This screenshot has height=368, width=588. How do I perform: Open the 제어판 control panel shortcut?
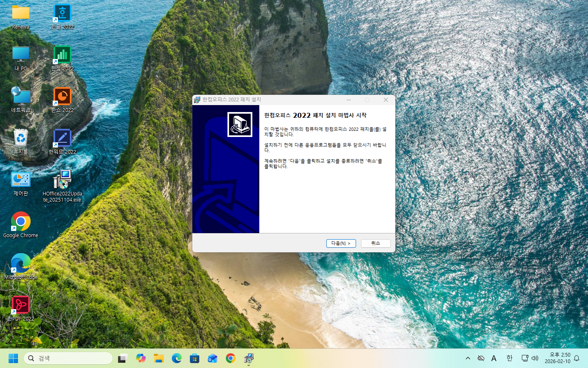tap(20, 180)
